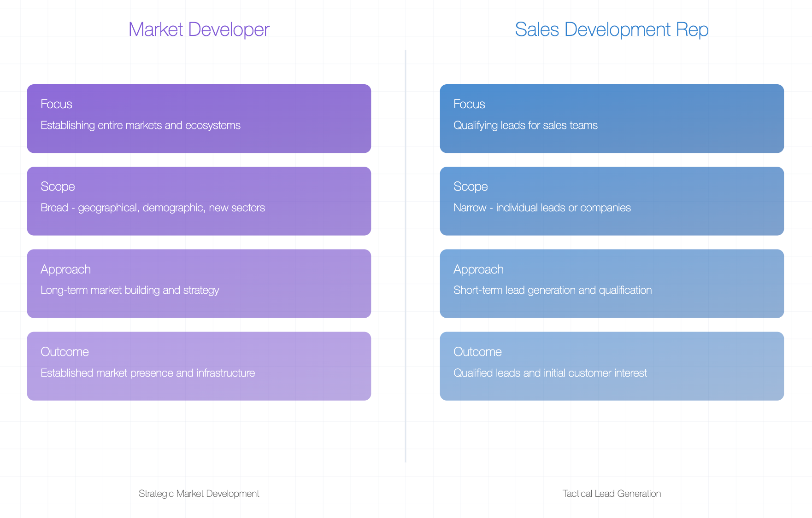Select the Market Developer heading

coord(199,29)
